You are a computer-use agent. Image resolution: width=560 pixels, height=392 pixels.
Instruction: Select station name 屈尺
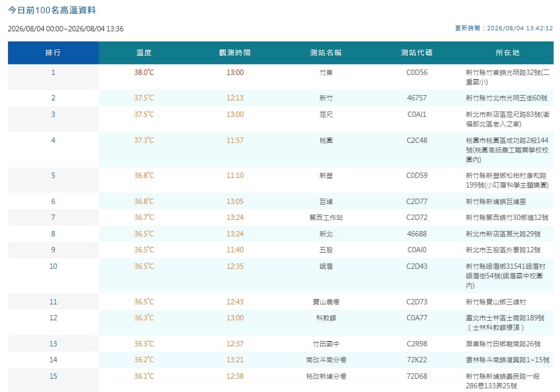[325, 115]
